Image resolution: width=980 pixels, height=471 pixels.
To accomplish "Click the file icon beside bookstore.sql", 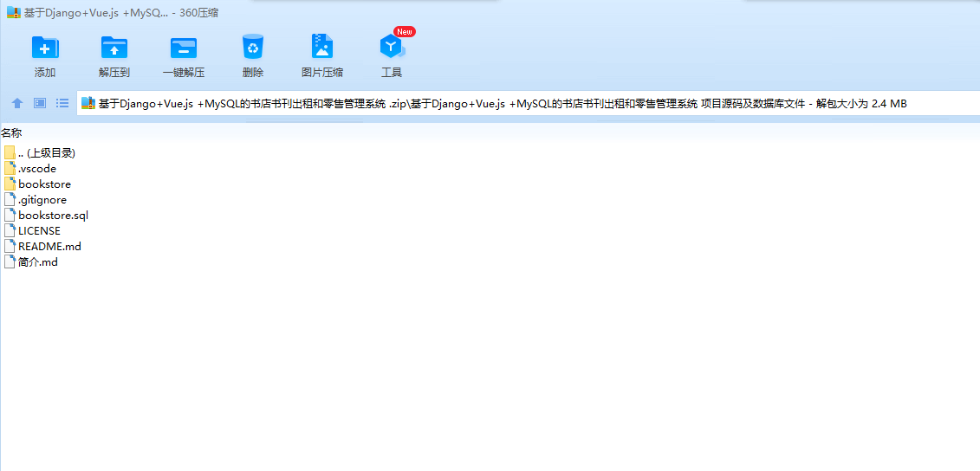I will click(10, 215).
